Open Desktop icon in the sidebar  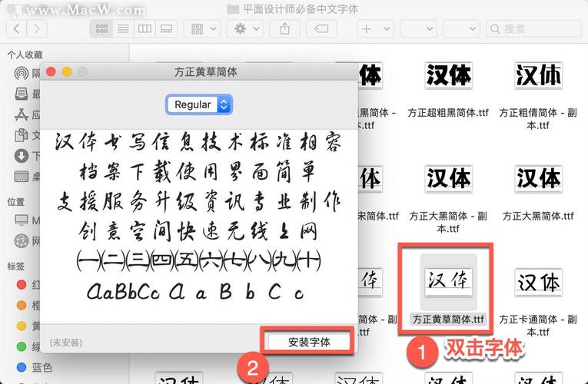pyautogui.click(x=22, y=176)
